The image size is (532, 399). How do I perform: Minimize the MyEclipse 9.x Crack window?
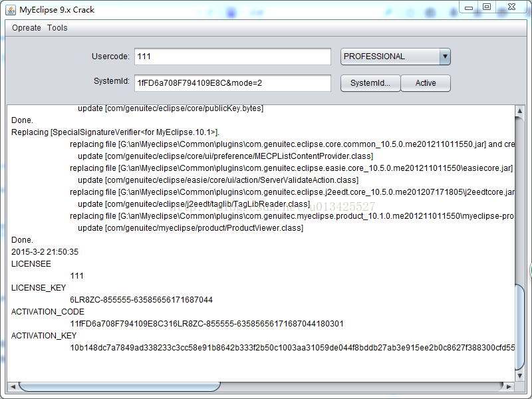click(x=469, y=7)
